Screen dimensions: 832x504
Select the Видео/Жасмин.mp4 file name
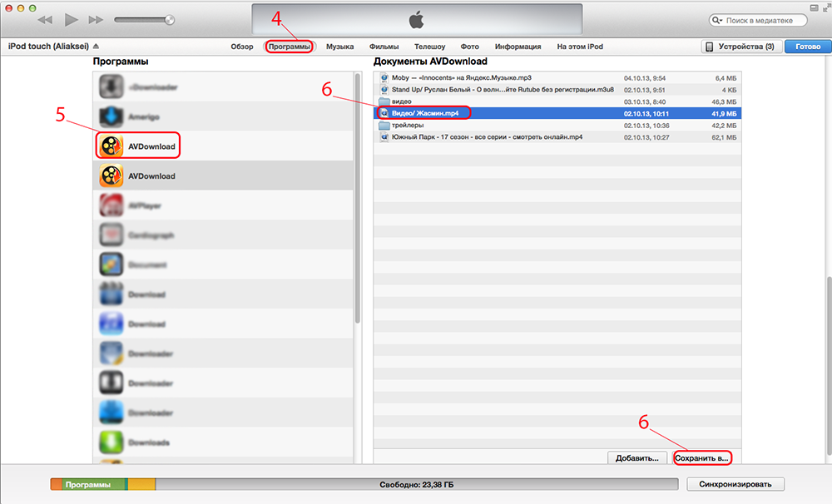point(425,114)
